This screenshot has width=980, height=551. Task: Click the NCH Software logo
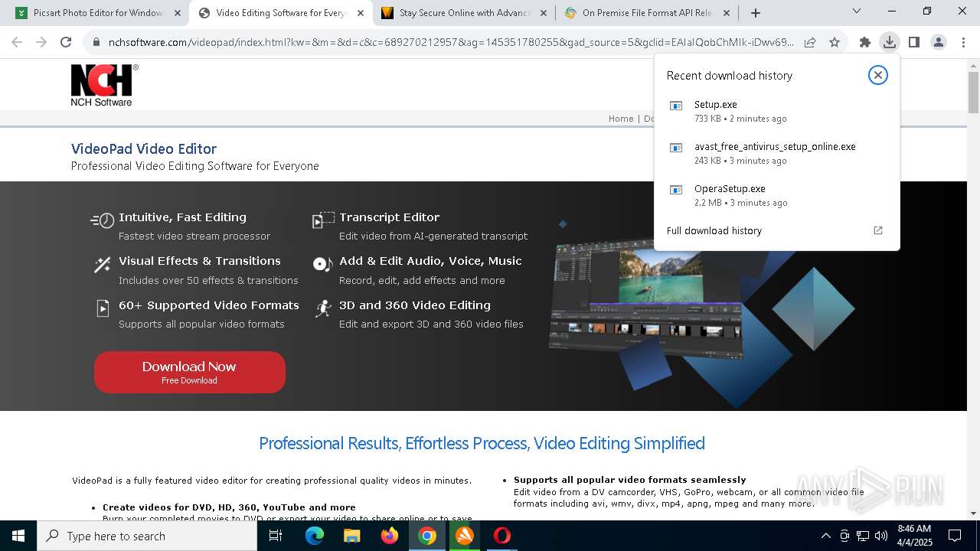[104, 85]
